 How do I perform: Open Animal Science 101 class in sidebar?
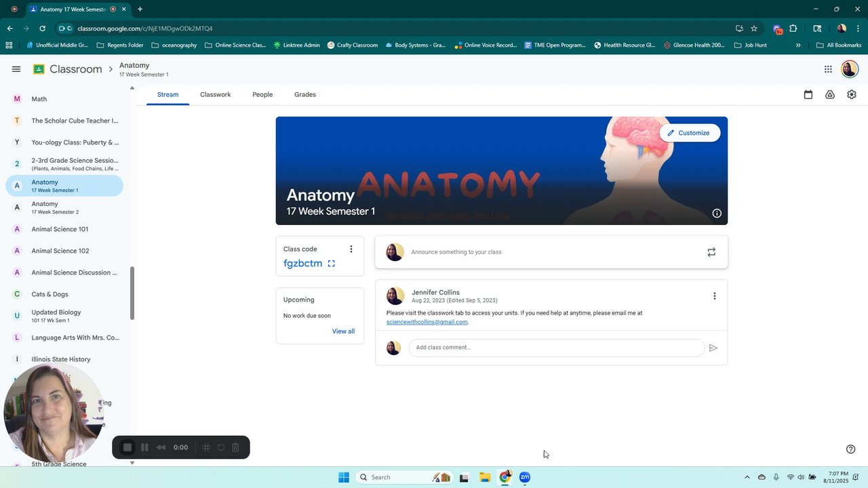pyautogui.click(x=64, y=229)
